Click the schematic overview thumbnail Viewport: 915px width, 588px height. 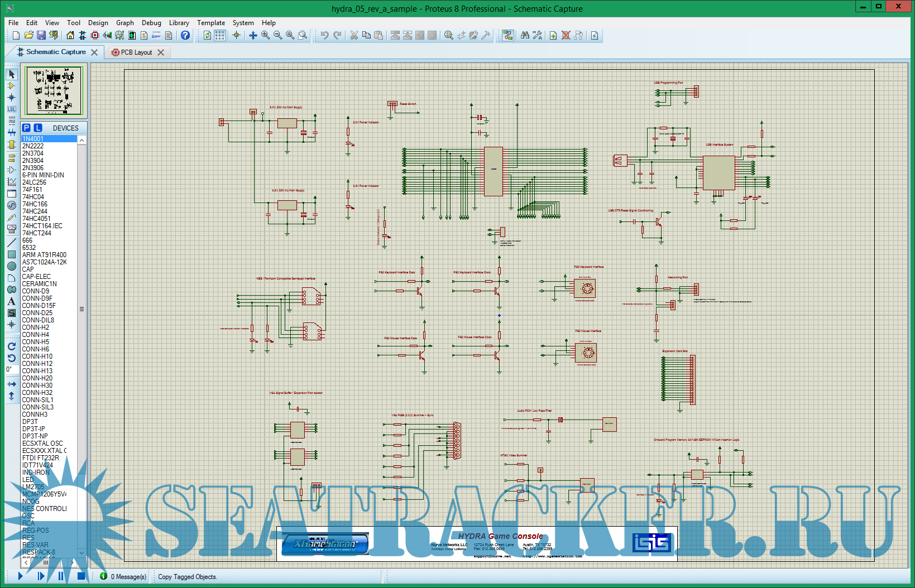[x=54, y=90]
